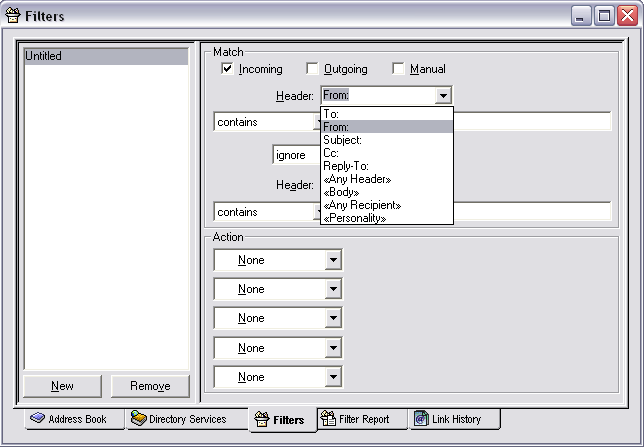The image size is (644, 447).
Task: Click the Remove filter button
Action: (x=150, y=386)
